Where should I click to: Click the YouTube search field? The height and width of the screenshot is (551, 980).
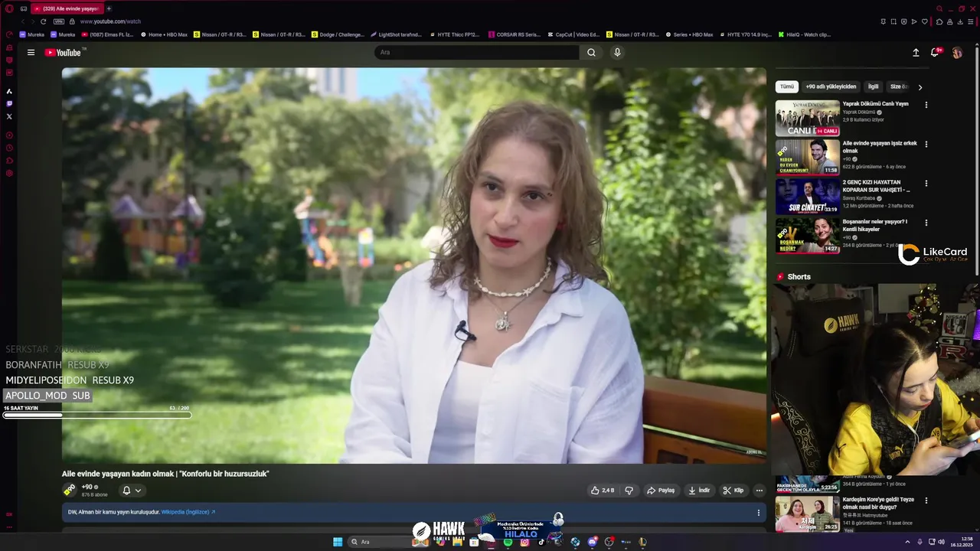point(476,52)
